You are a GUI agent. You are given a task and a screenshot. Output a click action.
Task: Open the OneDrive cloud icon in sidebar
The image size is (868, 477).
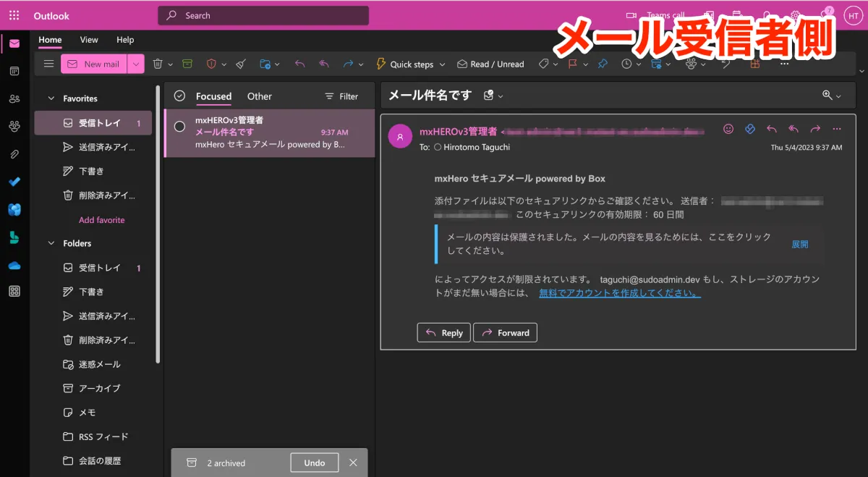coord(14,266)
